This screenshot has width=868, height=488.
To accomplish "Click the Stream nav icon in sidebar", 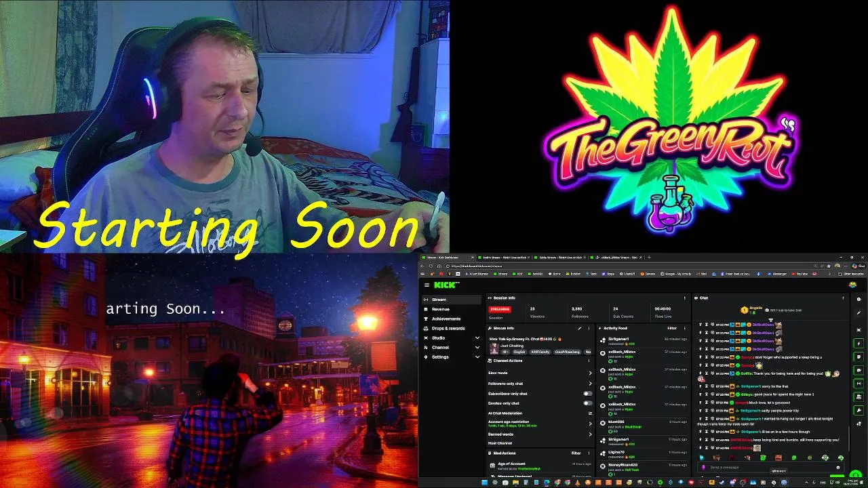I will 426,300.
